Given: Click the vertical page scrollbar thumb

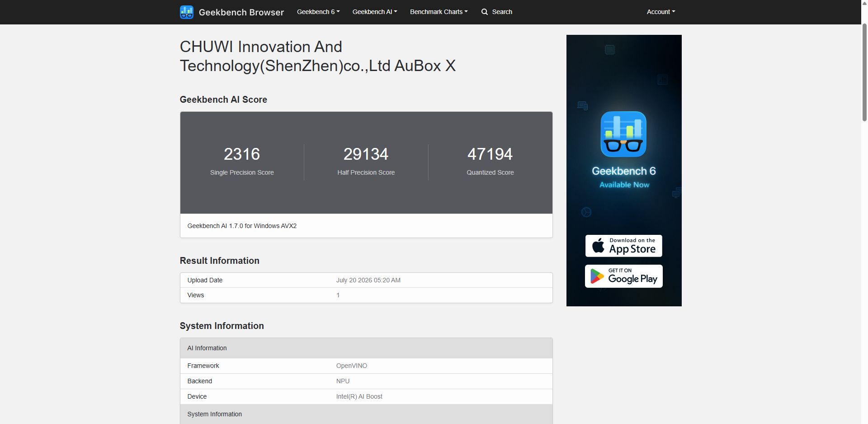Looking at the screenshot, I should tap(864, 72).
